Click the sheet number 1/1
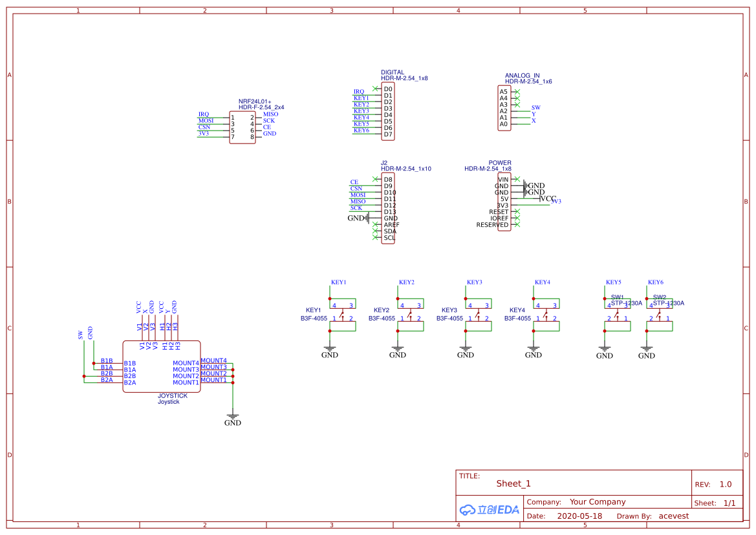Image resolution: width=756 pixels, height=535 pixels. point(729,503)
